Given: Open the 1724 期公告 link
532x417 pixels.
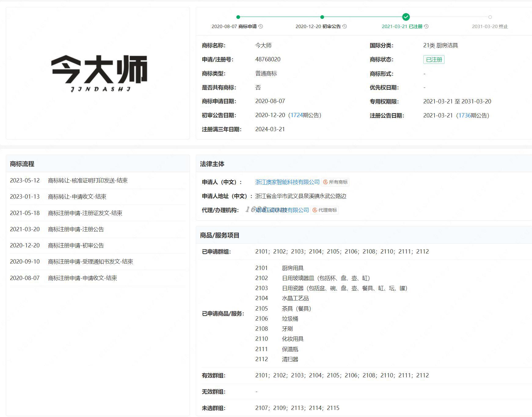Looking at the screenshot, I should (x=296, y=115).
